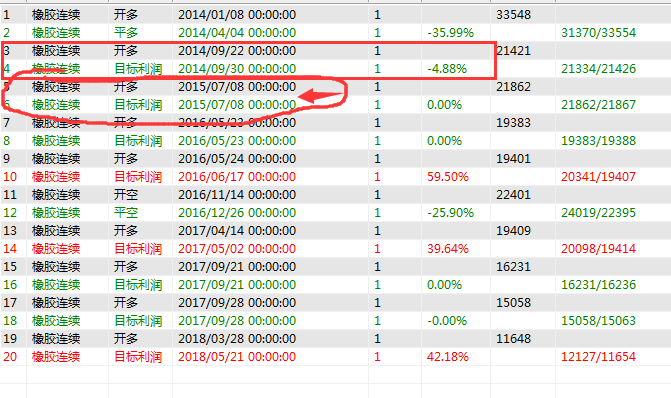Select 21334/21426 price pair
The height and width of the screenshot is (398, 671).
pos(598,69)
